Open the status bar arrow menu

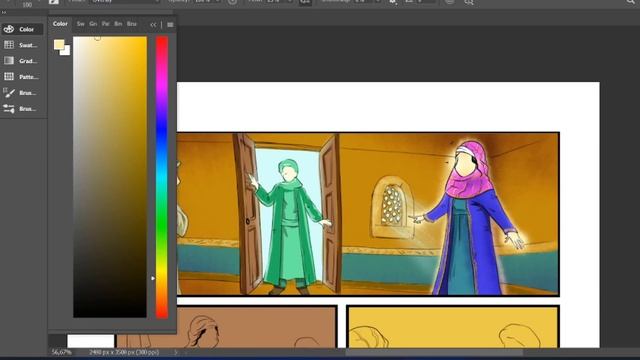(x=176, y=352)
